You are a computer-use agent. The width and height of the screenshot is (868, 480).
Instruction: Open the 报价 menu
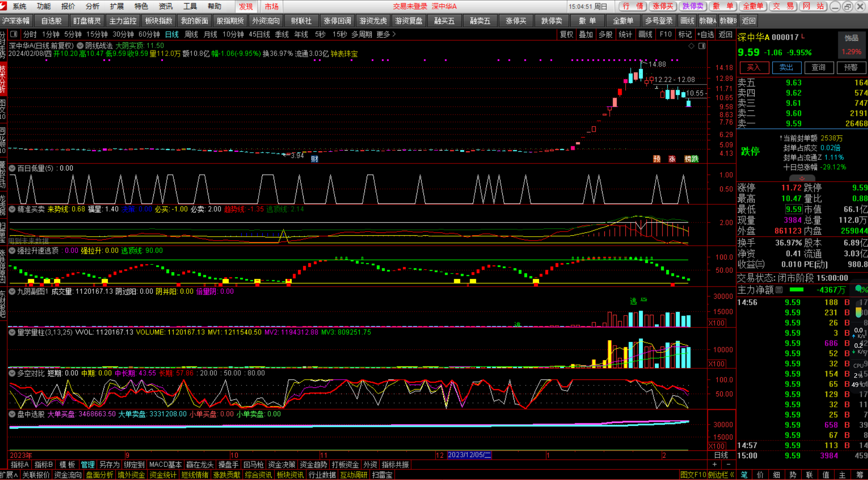pyautogui.click(x=68, y=6)
